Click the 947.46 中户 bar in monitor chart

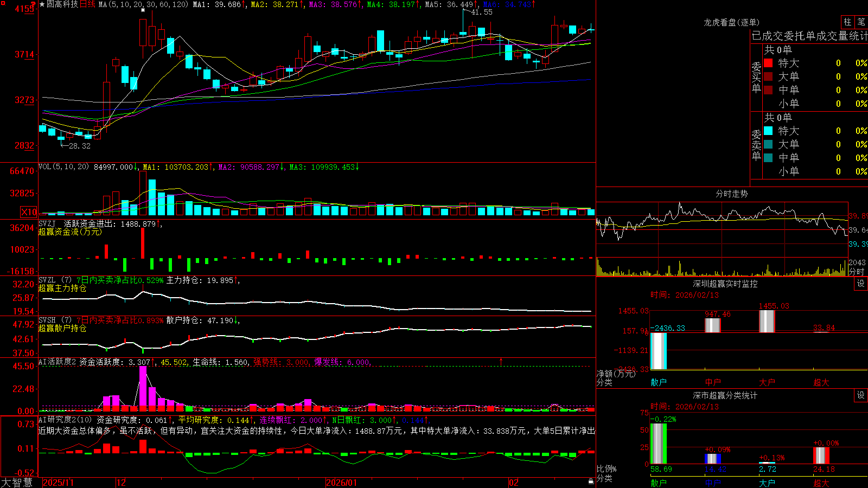pyautogui.click(x=713, y=325)
